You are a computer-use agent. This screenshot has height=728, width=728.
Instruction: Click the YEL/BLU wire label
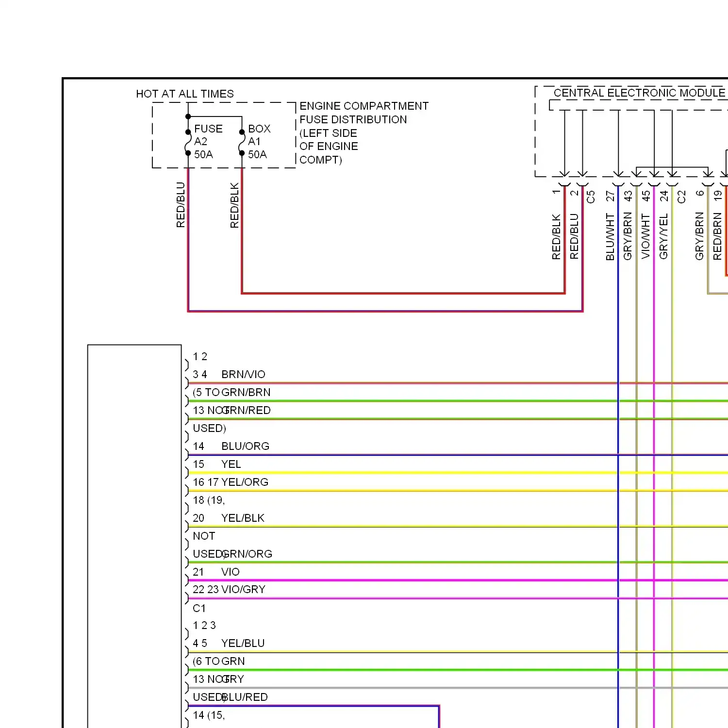pyautogui.click(x=243, y=643)
